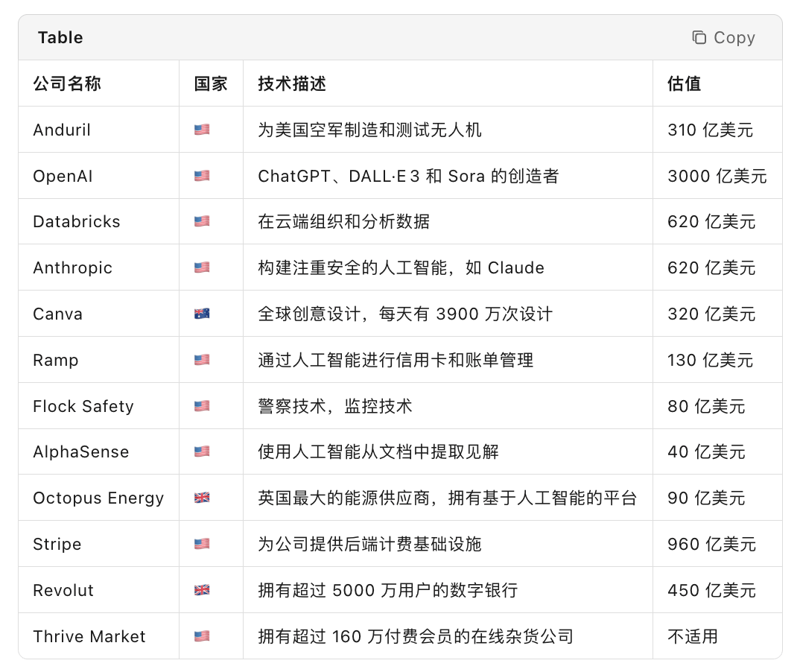800x672 pixels.
Task: Select the Databricks company name cell
Action: [x=98, y=221]
